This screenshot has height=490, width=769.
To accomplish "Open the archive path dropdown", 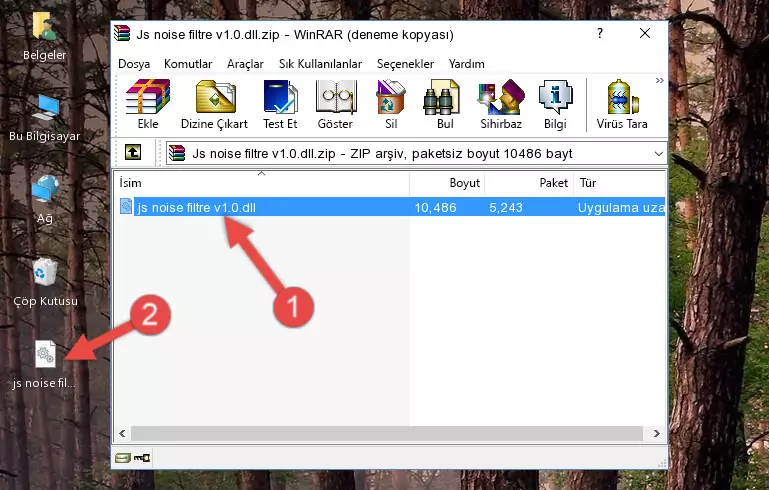I will 659,154.
